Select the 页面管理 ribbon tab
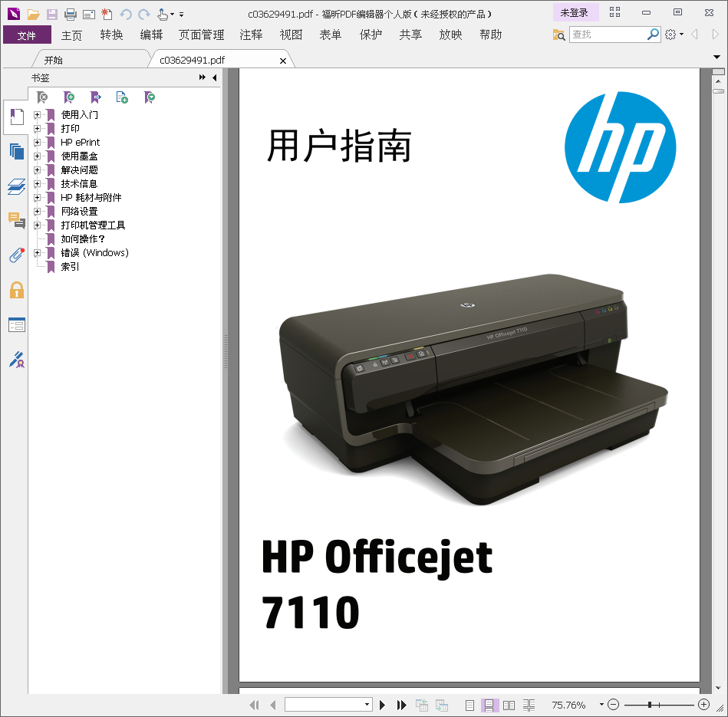The height and width of the screenshot is (717, 728). (202, 35)
